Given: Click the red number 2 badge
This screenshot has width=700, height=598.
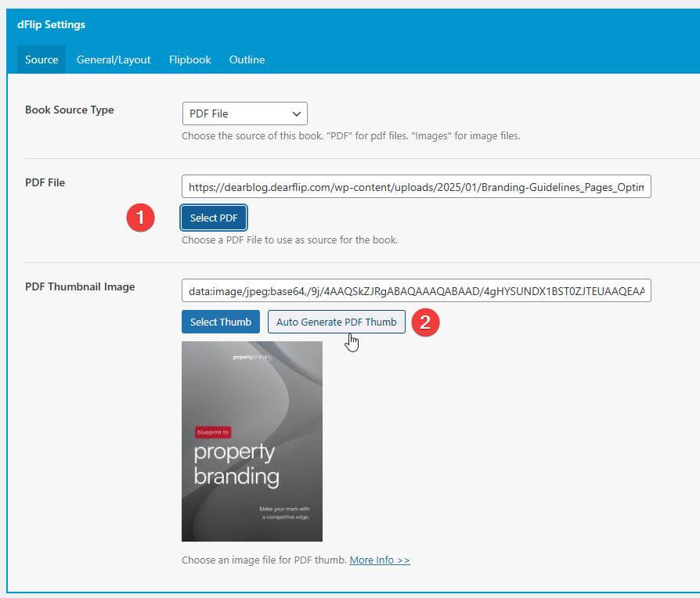Looking at the screenshot, I should click(425, 322).
